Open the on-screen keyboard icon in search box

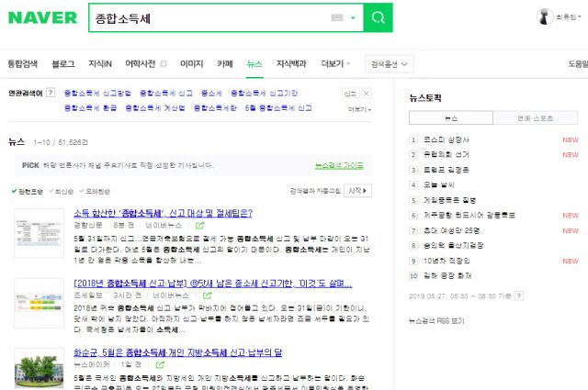tap(336, 18)
